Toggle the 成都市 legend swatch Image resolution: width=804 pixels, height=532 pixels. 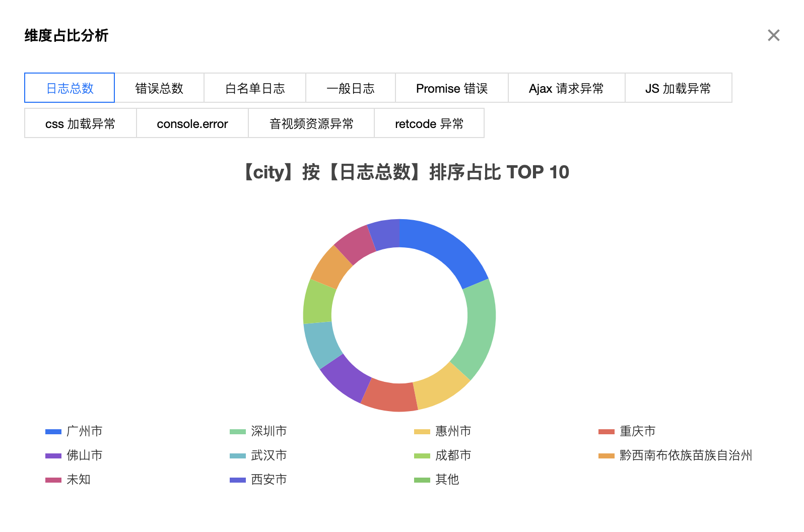[x=422, y=456]
